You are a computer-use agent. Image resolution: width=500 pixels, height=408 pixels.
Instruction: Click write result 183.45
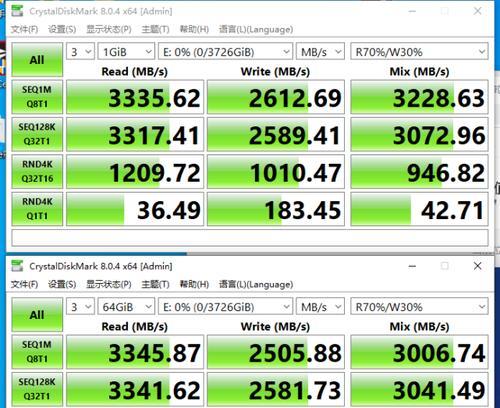276,209
